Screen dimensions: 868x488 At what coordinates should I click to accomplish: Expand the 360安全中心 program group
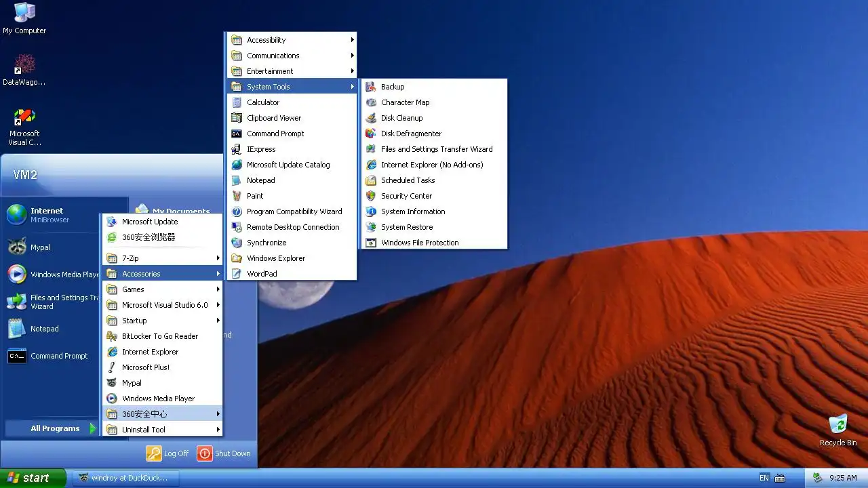click(x=163, y=414)
